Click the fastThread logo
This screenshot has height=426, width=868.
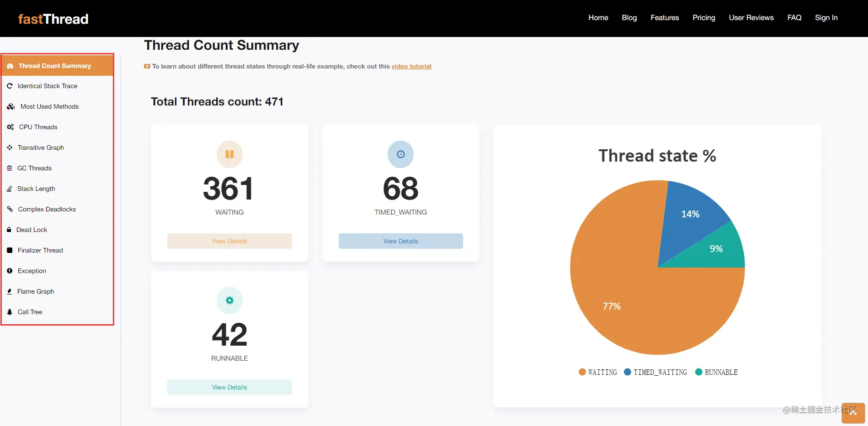[x=53, y=19]
